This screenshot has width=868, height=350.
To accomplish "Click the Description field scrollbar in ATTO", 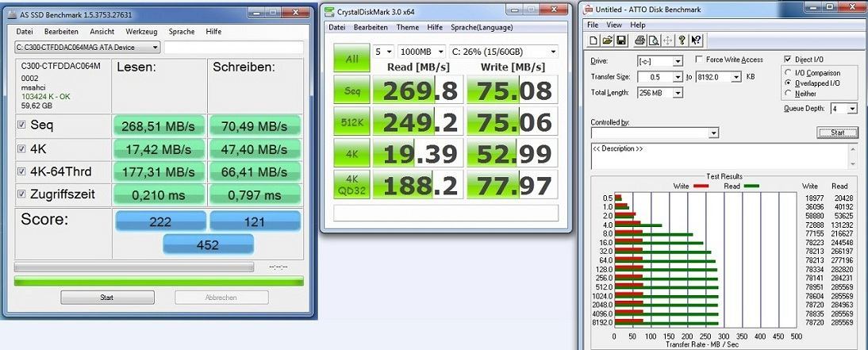I will [x=854, y=156].
